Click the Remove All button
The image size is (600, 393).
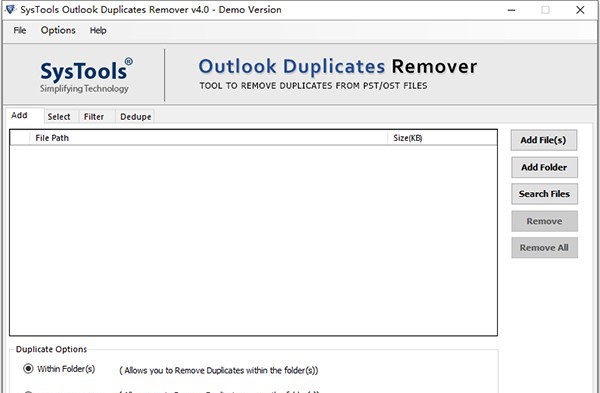[x=544, y=248]
